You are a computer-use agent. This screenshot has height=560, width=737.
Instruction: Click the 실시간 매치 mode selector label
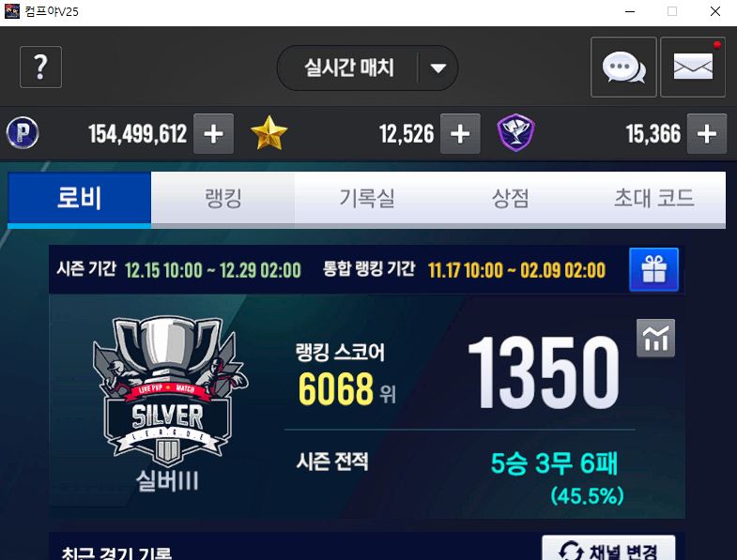[348, 68]
